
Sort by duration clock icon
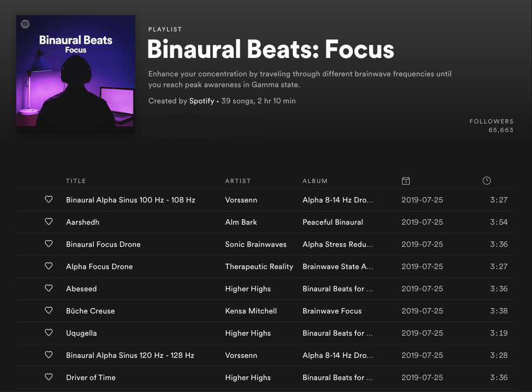tap(487, 180)
